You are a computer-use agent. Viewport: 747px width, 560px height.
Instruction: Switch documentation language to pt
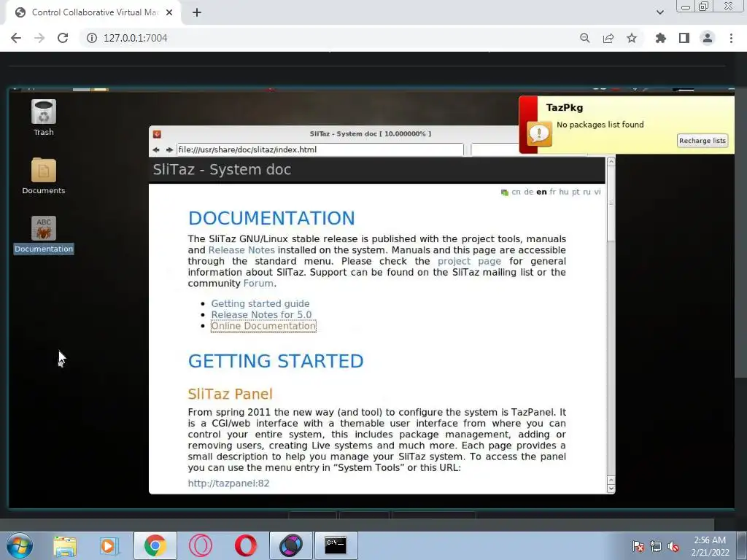(576, 192)
